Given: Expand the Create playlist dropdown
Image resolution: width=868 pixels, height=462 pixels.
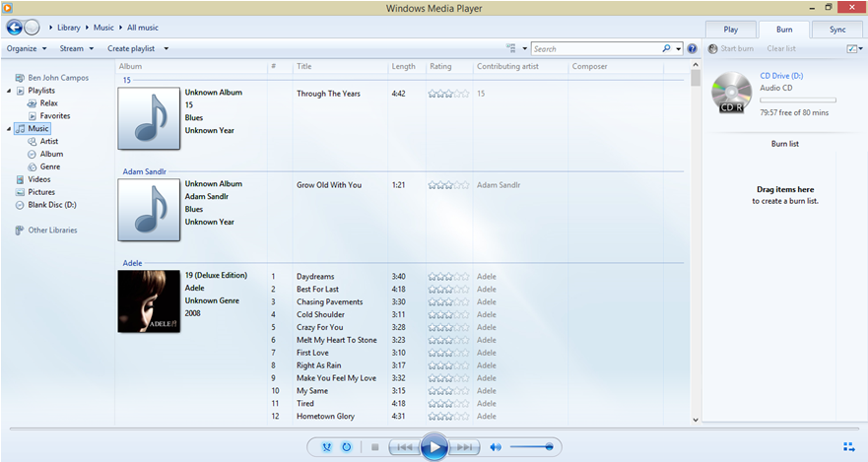Looking at the screenshot, I should 138,48.
